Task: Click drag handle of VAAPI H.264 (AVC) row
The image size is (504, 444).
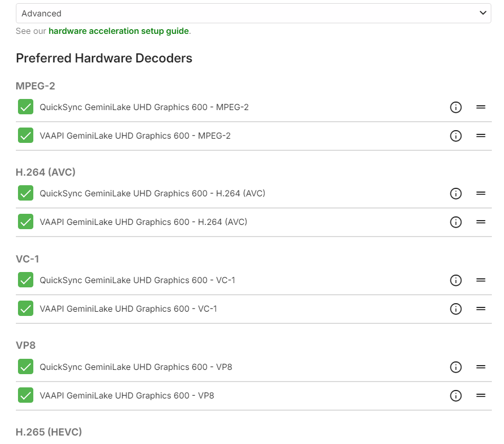Action: tap(481, 222)
